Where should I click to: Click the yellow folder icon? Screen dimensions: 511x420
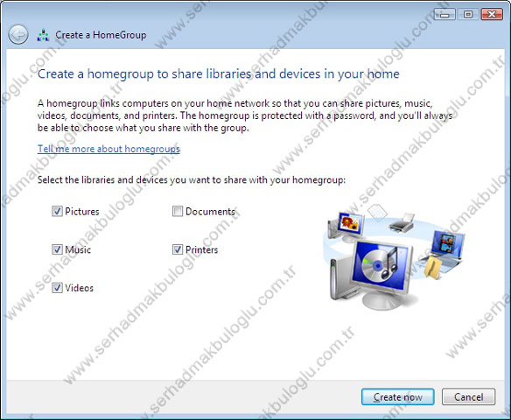433,268
